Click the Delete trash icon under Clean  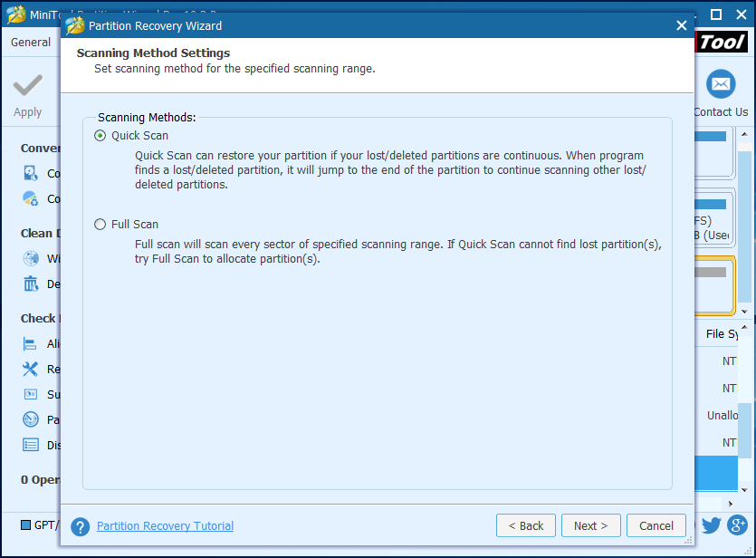point(31,284)
